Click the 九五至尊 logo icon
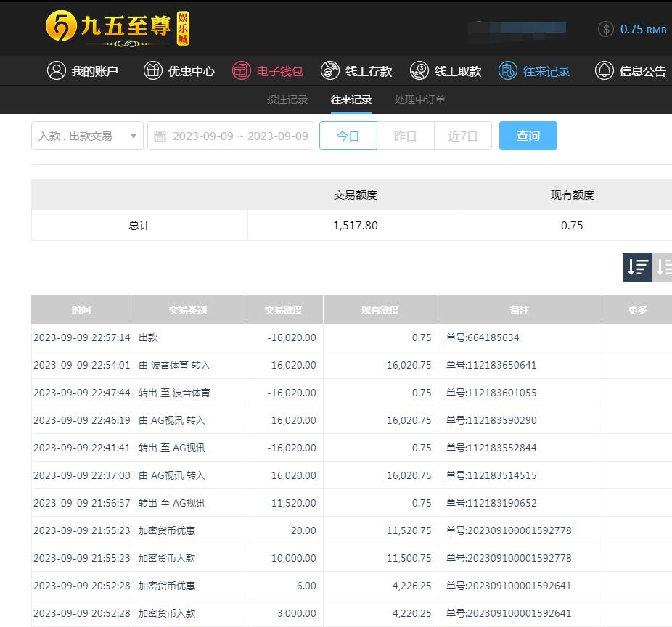 61,28
